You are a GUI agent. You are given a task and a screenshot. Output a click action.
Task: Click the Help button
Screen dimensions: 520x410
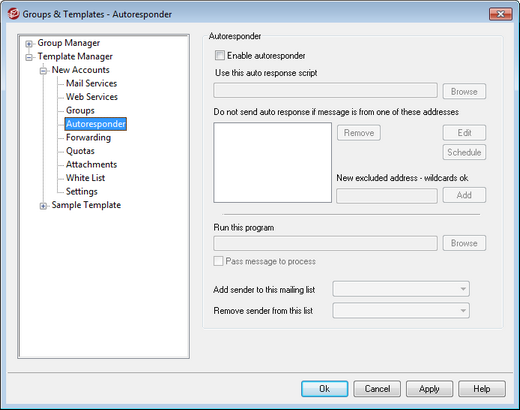click(482, 389)
